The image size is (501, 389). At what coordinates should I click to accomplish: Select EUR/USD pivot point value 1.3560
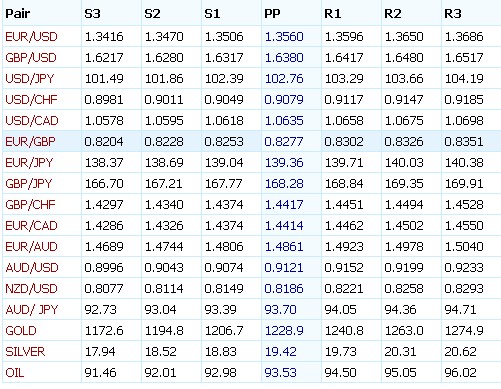[x=284, y=37]
